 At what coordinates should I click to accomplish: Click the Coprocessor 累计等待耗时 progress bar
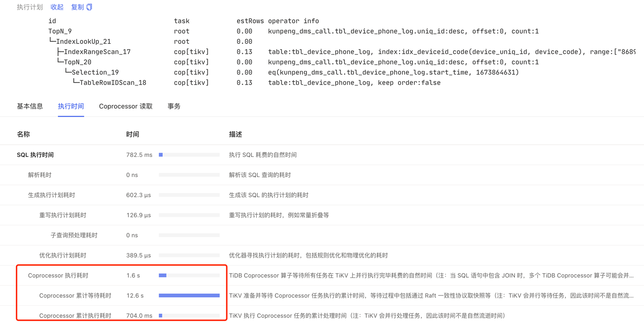point(189,296)
